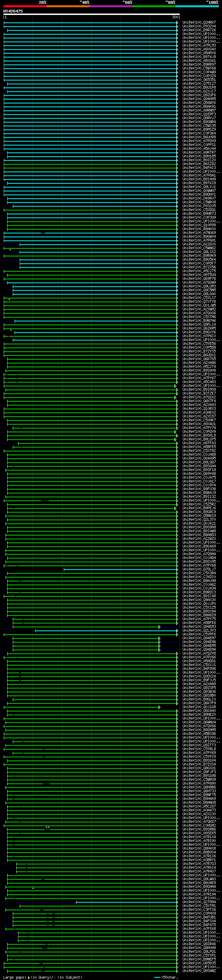222x980 pixels.
Task: Click the '=50char.' scale legend text
Action: point(170,977)
